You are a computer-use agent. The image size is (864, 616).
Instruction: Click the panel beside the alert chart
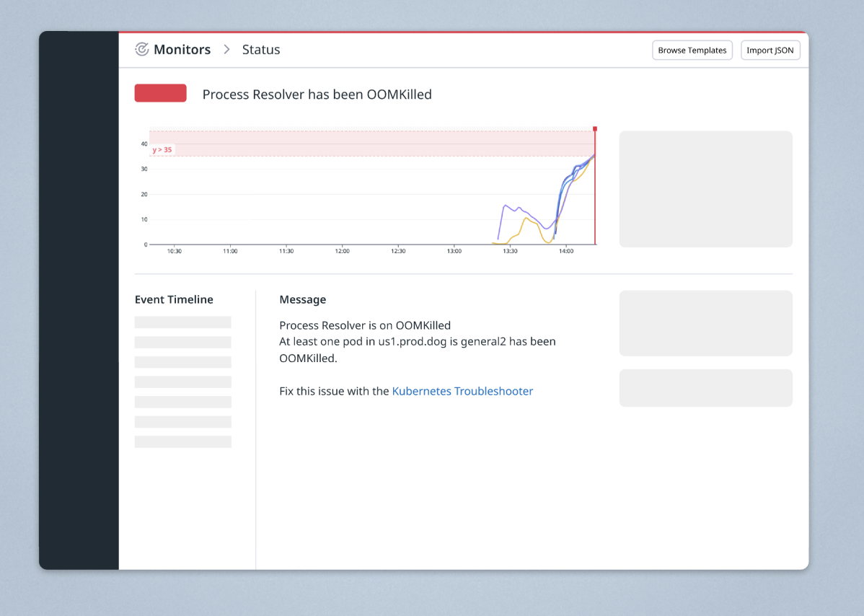[705, 188]
